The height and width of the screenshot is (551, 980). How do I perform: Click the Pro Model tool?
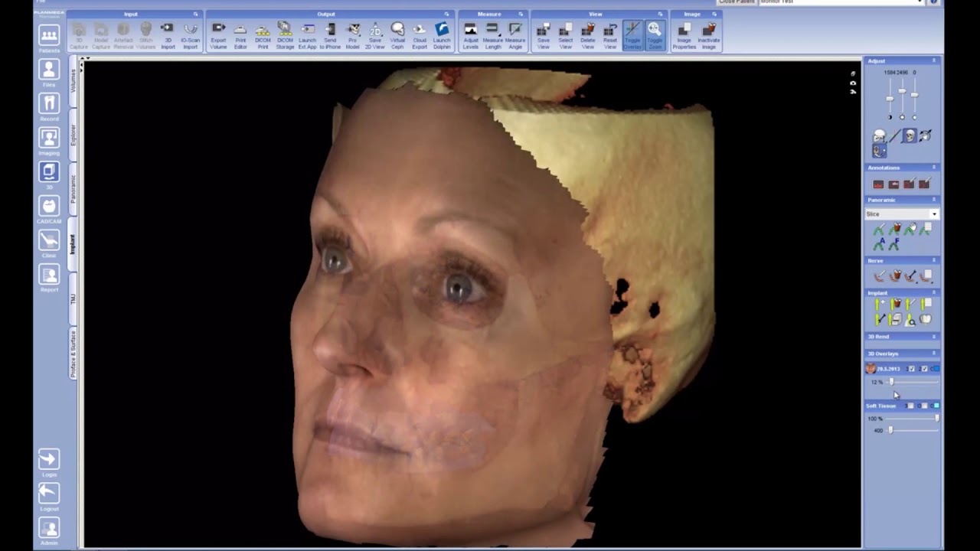coord(353,35)
